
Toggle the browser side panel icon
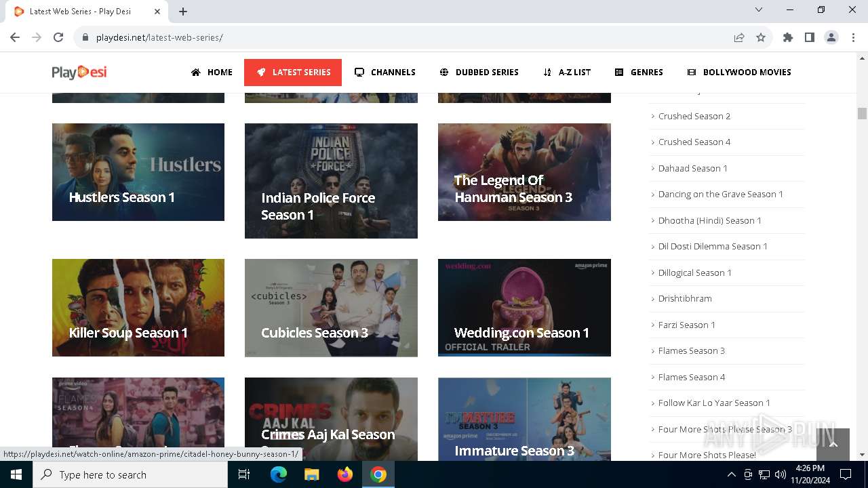tap(810, 37)
